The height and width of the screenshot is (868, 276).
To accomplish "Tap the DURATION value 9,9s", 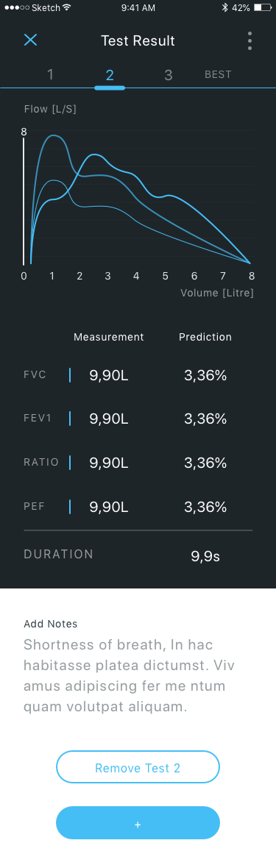I will [205, 557].
